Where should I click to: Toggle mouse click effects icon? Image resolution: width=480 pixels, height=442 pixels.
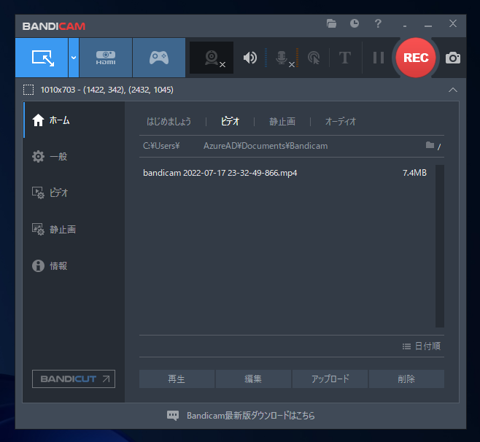pyautogui.click(x=314, y=58)
